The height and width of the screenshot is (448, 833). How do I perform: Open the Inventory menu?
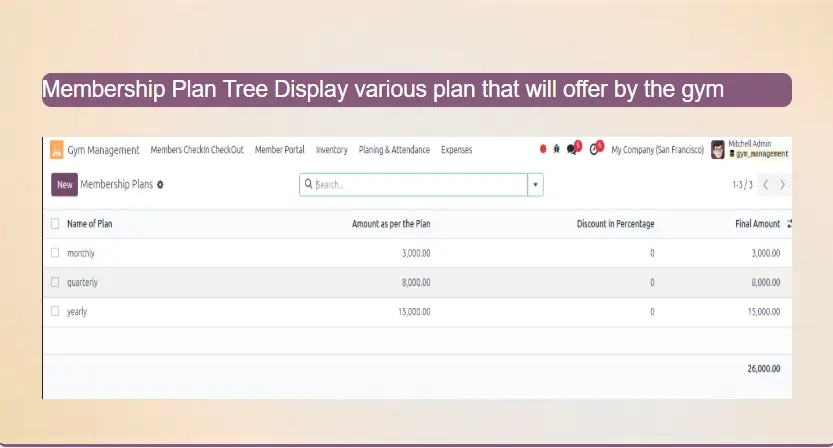pyautogui.click(x=331, y=150)
